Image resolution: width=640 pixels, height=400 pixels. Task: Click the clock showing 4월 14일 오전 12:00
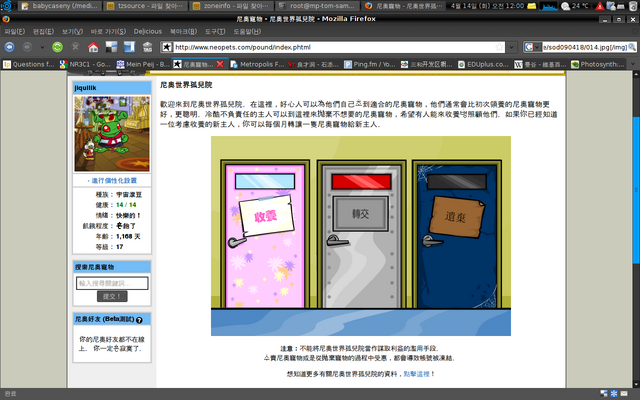click(x=487, y=6)
